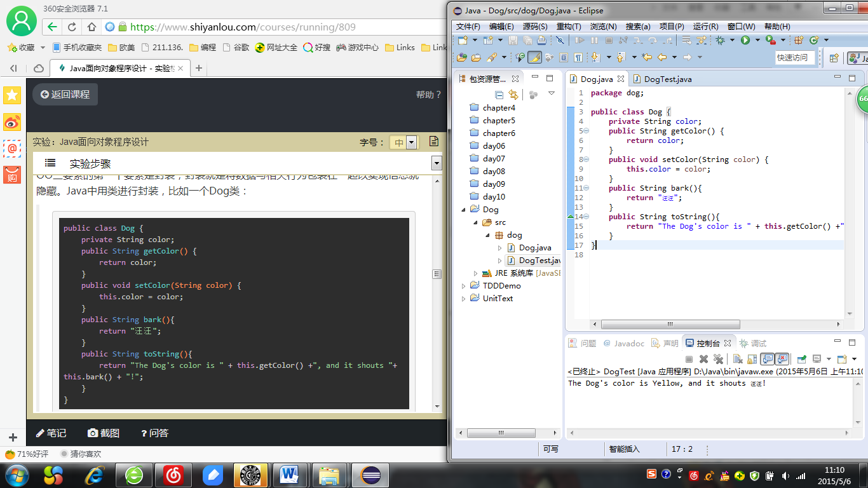Click the Weibo icon in browser sidebar
Image resolution: width=868 pixels, height=488 pixels.
12,122
